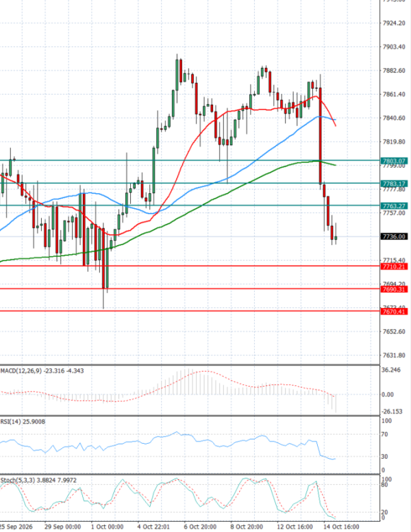Select the red 7710.21 price tag

(x=394, y=266)
